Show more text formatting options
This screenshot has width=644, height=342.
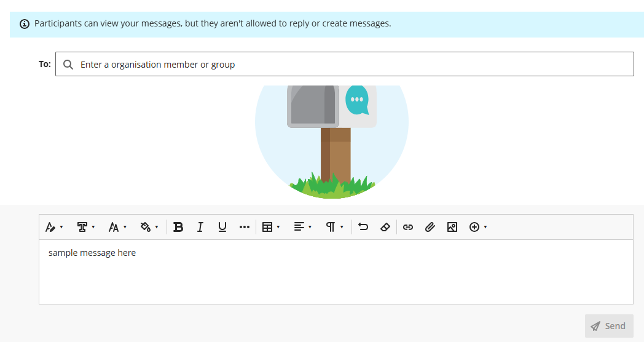point(245,227)
